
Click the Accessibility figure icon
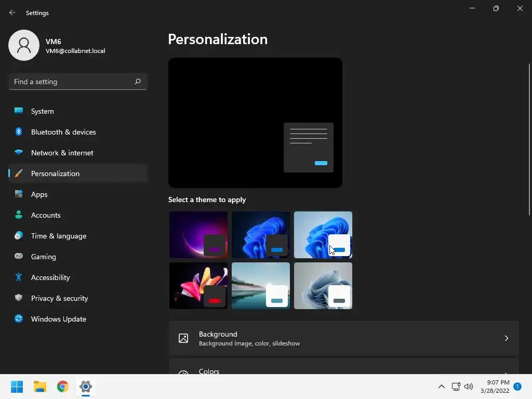coord(19,277)
